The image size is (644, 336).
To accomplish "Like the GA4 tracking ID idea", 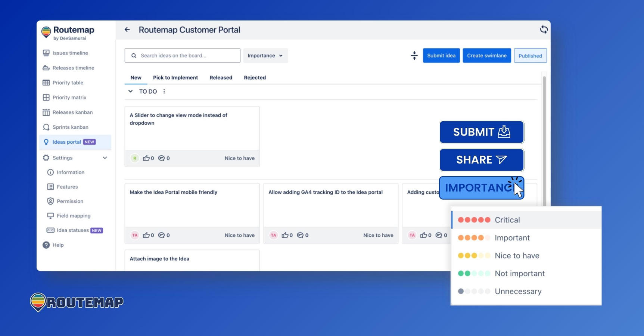I will coord(287,235).
